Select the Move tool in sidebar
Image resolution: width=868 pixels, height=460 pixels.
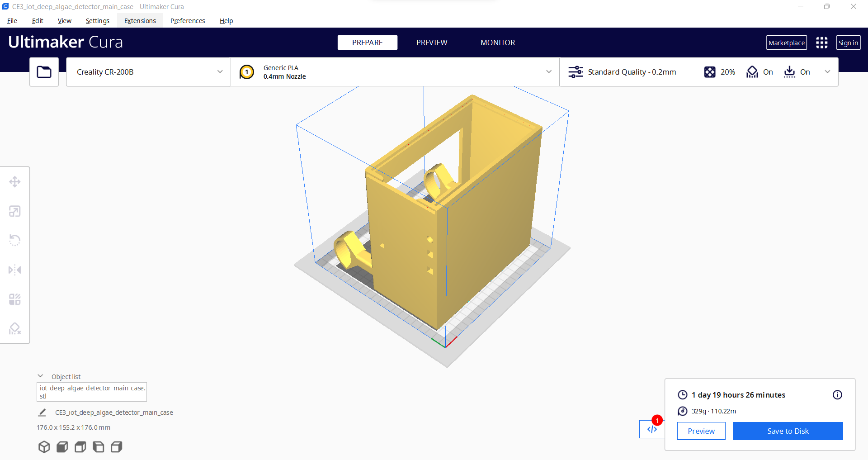point(15,182)
